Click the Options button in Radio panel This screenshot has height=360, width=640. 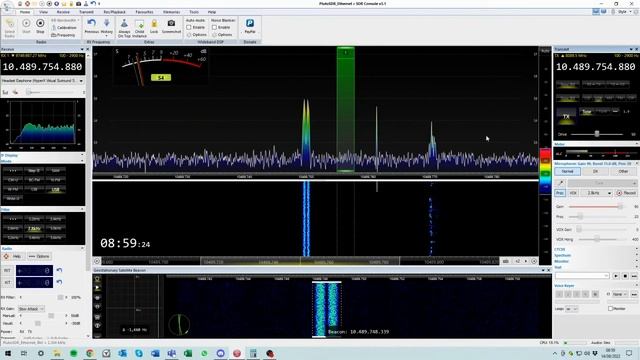click(39, 256)
